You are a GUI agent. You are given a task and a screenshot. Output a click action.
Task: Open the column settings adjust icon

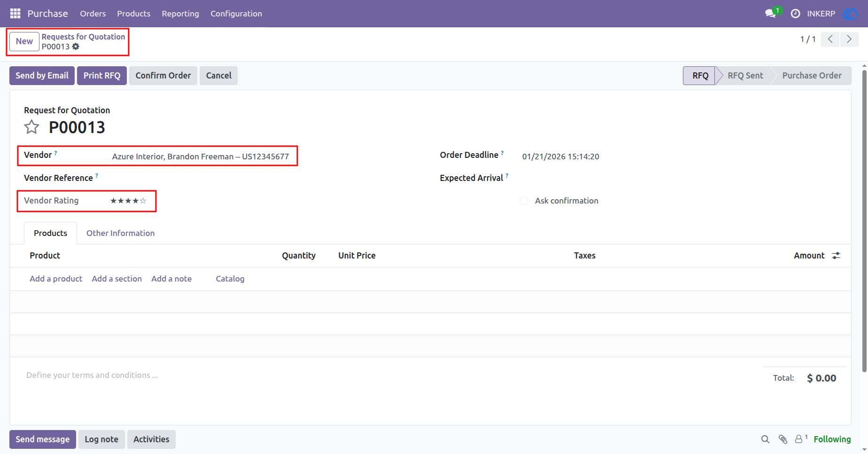(836, 256)
